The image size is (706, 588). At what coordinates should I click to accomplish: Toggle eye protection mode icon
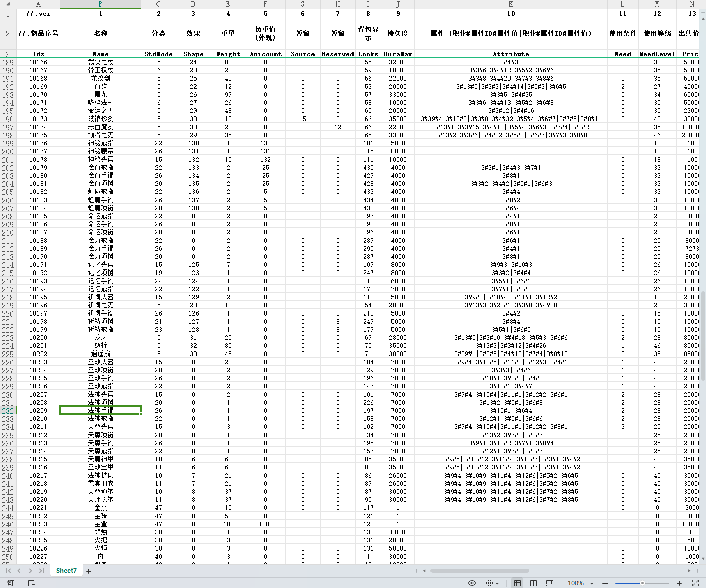[x=472, y=583]
